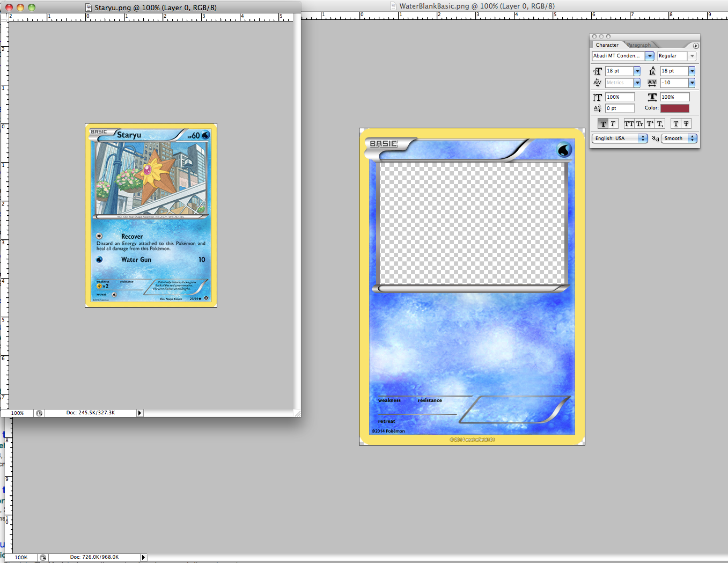
Task: Click the text Color swatch
Action: pyautogui.click(x=675, y=108)
